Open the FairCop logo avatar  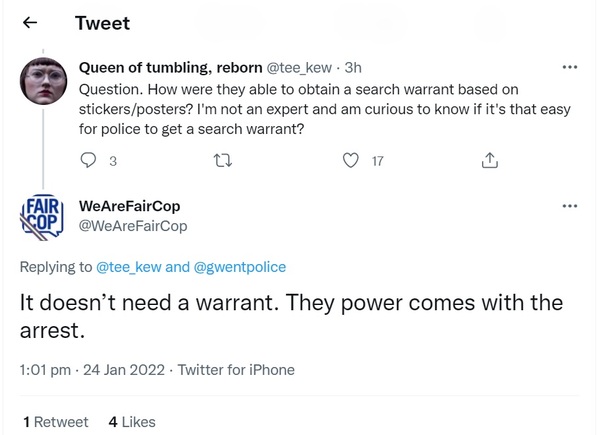(43, 217)
